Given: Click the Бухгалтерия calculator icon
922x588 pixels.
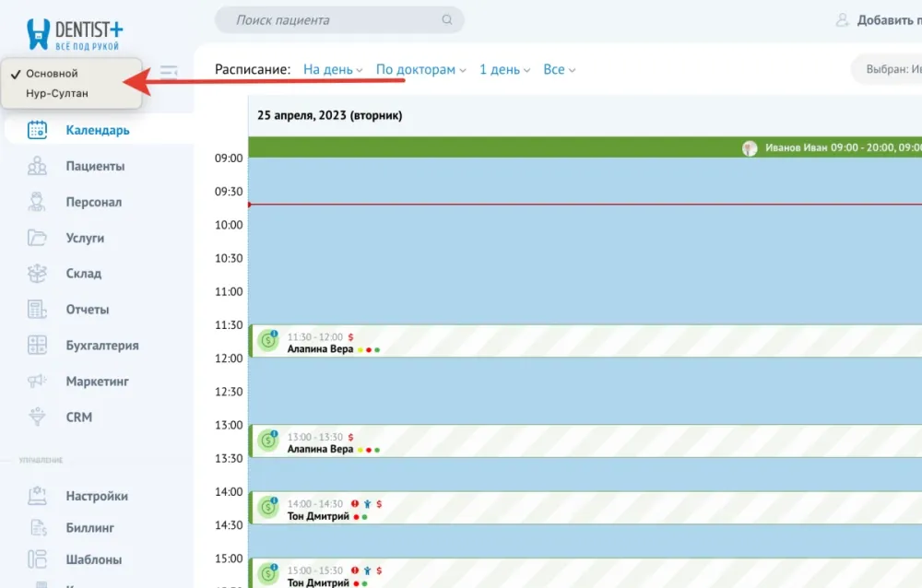Looking at the screenshot, I should [x=37, y=346].
